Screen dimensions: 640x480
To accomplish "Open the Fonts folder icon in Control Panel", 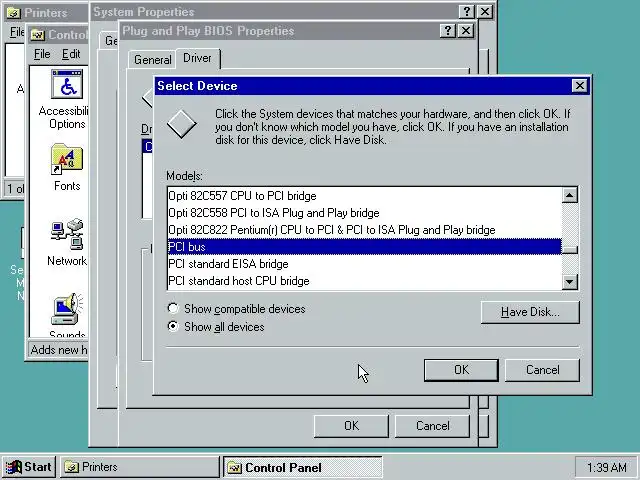I will coord(67,158).
